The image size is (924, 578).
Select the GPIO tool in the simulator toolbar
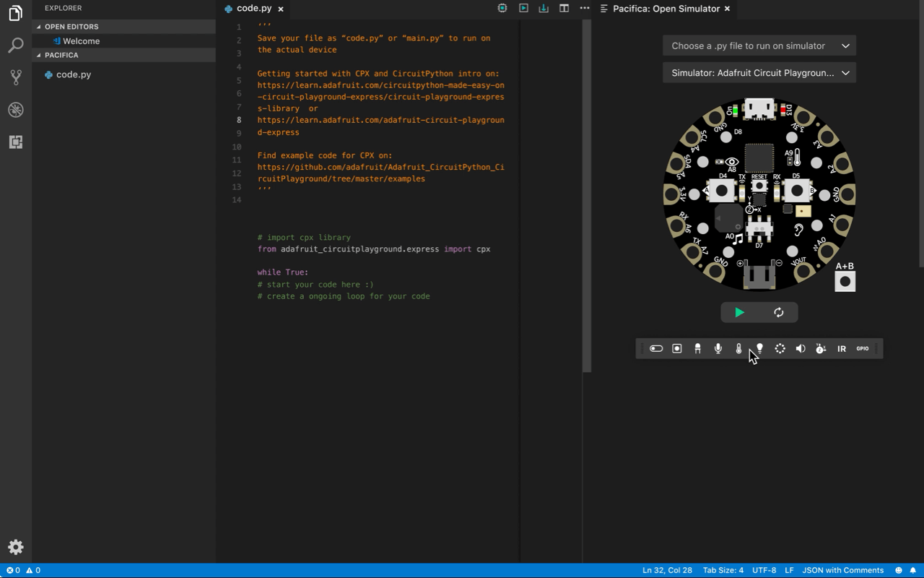pos(863,349)
